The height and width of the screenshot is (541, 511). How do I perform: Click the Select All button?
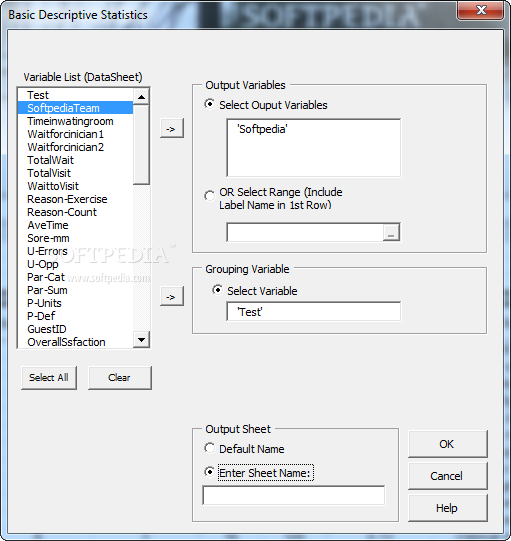click(x=49, y=378)
